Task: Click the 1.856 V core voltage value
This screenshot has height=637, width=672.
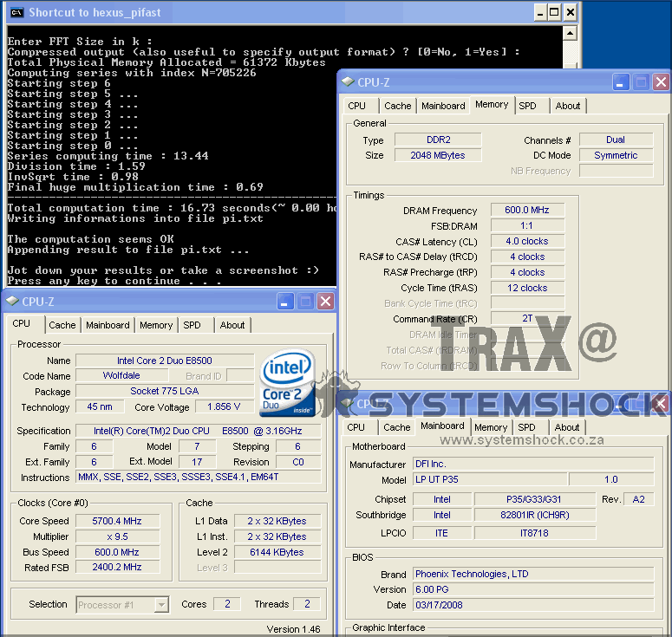Action: 224,406
